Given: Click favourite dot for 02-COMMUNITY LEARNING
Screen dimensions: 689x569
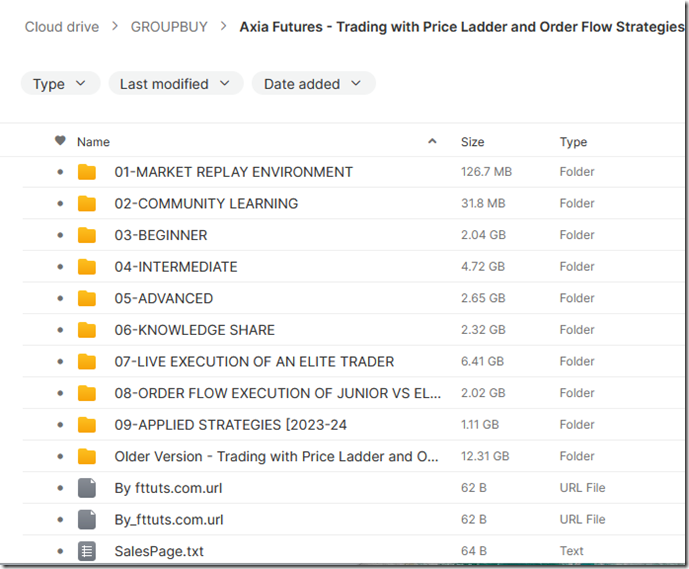Looking at the screenshot, I should tap(60, 203).
